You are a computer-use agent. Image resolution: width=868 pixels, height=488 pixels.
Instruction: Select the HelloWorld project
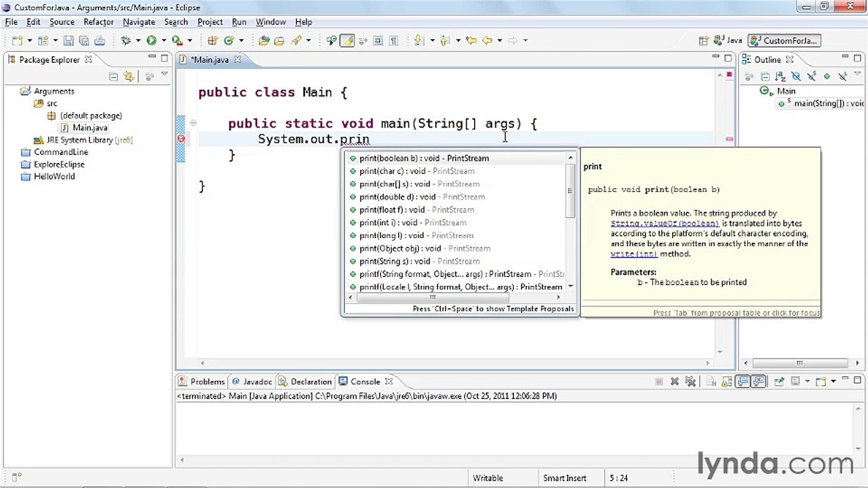54,177
